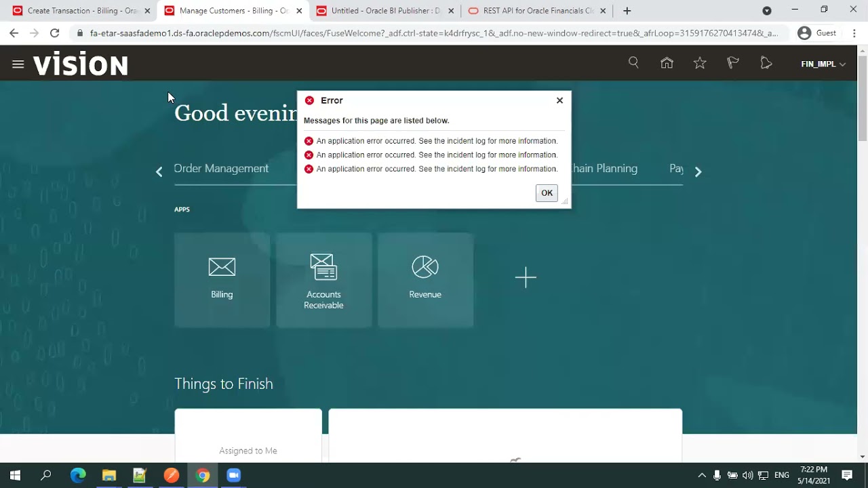
Task: Show previous tabs with left arrow
Action: [x=159, y=172]
